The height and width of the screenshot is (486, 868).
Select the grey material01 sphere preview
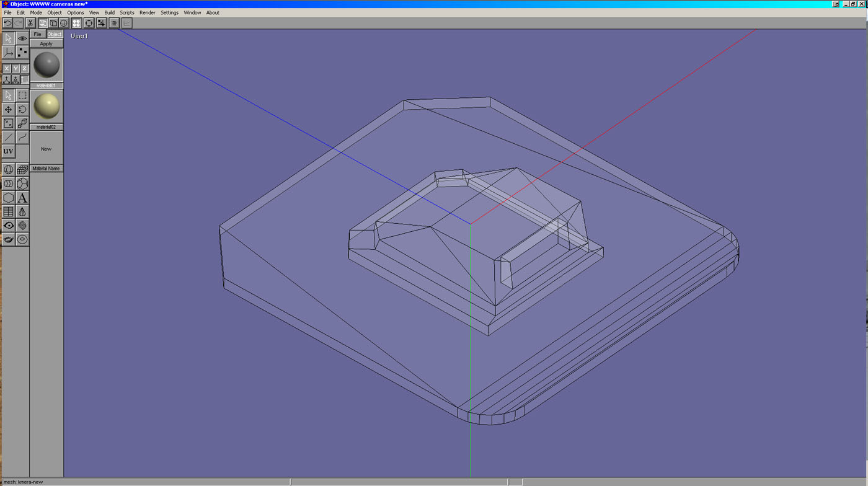pyautogui.click(x=46, y=65)
